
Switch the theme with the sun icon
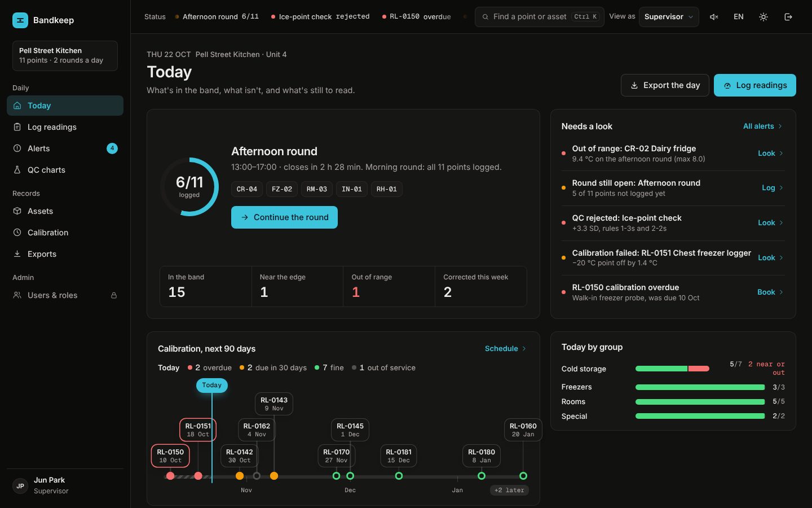[x=764, y=17]
